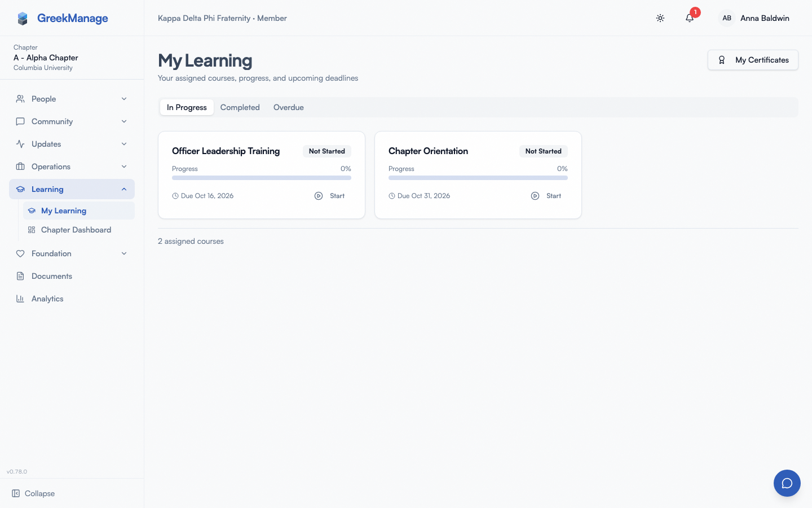Viewport: 812px width, 508px height.
Task: Click the red notification count badge
Action: tap(695, 12)
